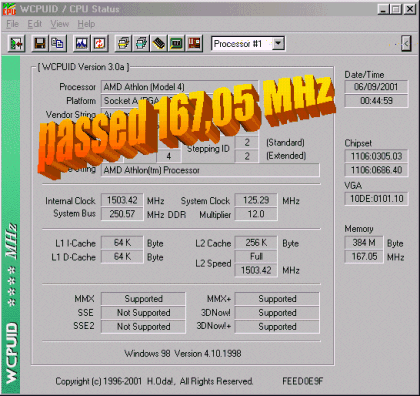Click the Internal Clock value 1503.42
This screenshot has width=420, height=396.
pyautogui.click(x=122, y=200)
